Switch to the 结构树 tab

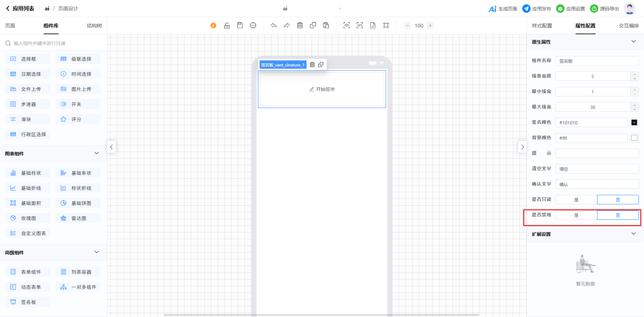coord(94,26)
